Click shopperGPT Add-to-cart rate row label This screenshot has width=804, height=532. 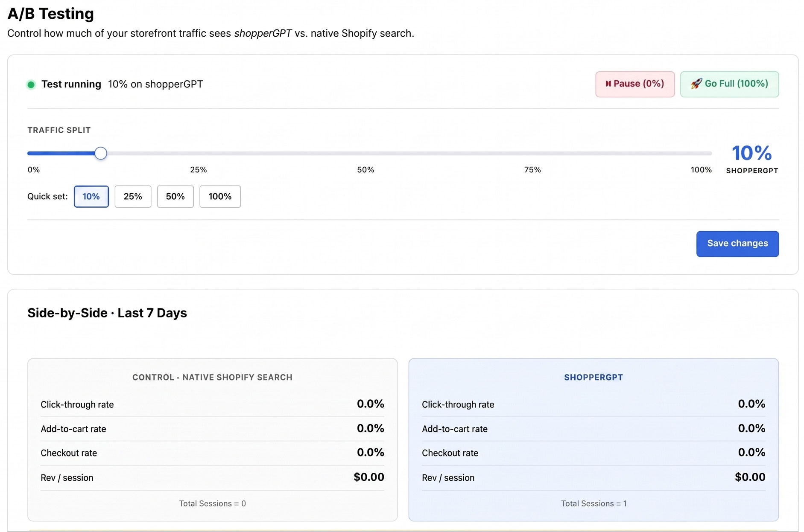coord(455,429)
